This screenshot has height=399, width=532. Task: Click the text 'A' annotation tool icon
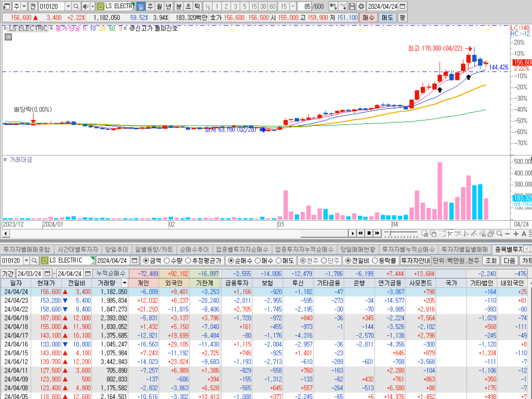point(524,234)
